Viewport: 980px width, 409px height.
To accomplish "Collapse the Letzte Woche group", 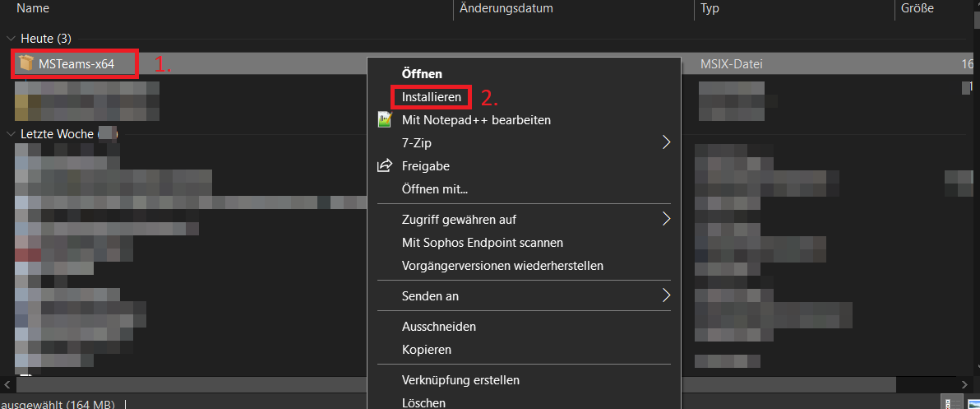I will [10, 132].
